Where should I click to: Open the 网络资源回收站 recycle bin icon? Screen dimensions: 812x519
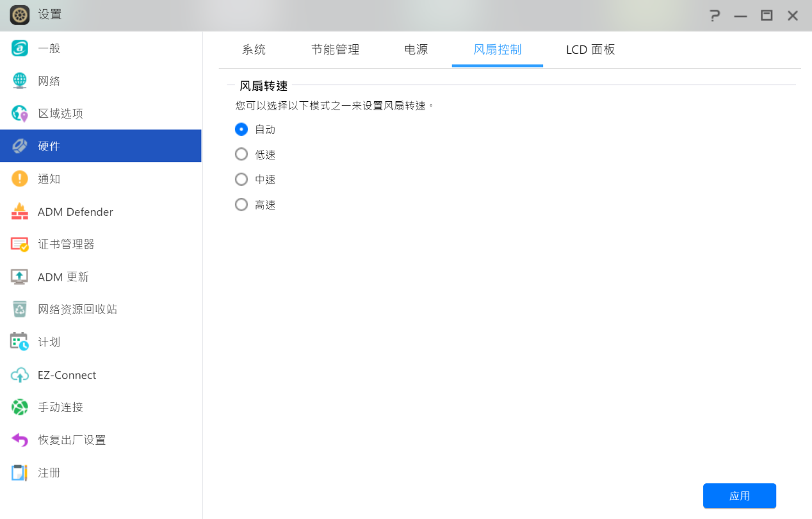tap(20, 309)
